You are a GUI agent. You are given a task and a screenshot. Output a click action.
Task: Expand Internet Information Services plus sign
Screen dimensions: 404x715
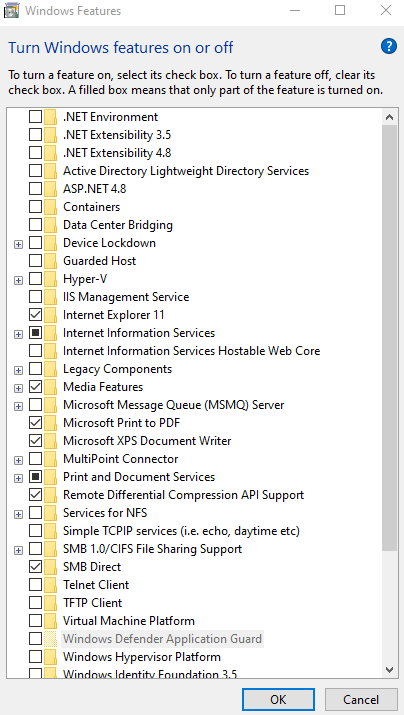18,334
